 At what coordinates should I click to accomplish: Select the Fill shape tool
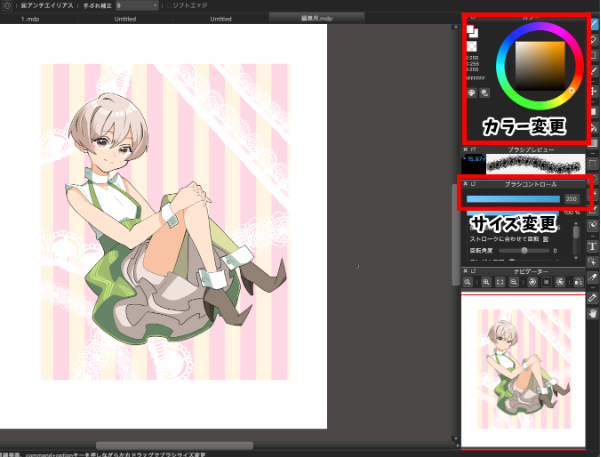(594, 111)
